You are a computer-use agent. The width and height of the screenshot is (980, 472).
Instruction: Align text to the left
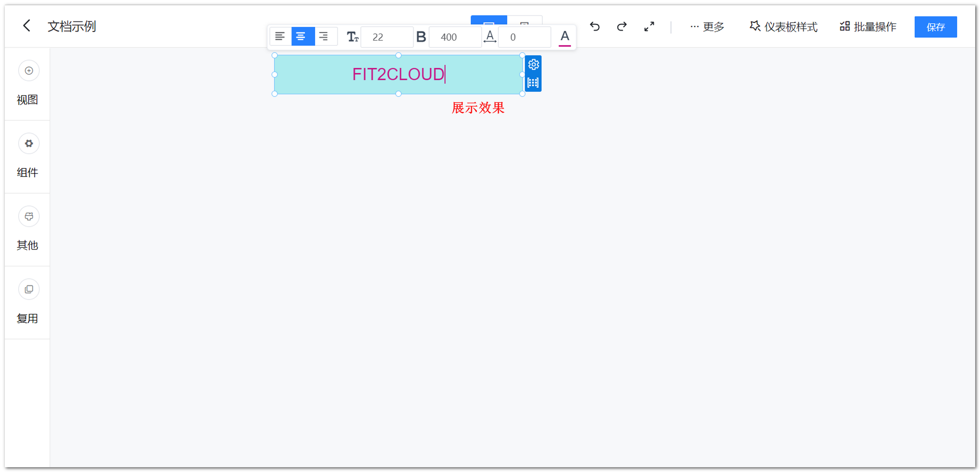(x=280, y=36)
